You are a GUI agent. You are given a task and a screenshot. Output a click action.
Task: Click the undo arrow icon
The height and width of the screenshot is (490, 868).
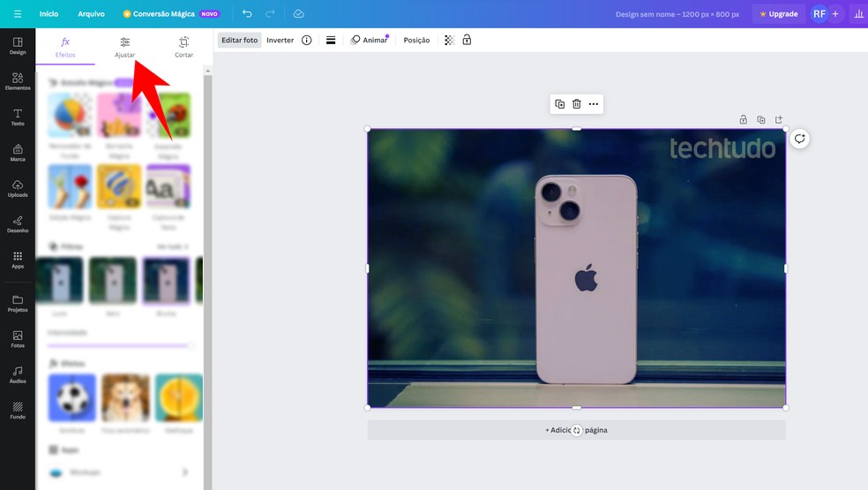coord(247,14)
